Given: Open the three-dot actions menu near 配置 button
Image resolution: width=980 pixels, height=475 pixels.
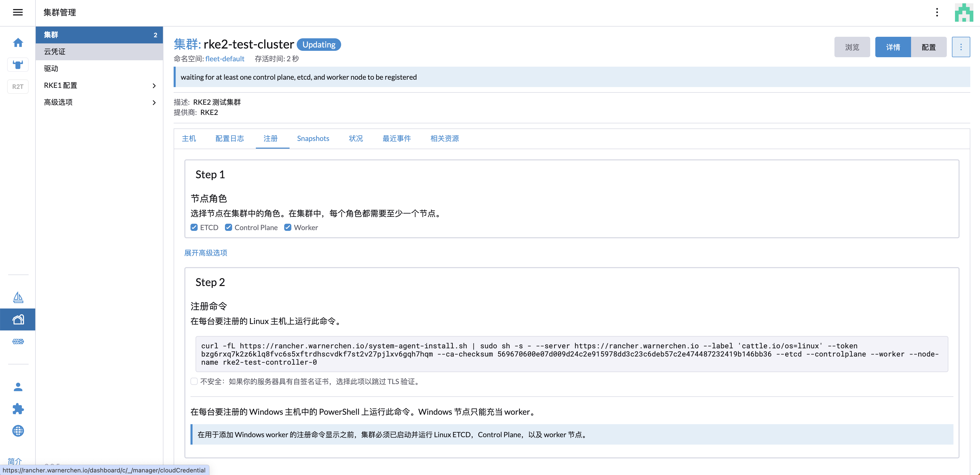Looking at the screenshot, I should (x=961, y=47).
